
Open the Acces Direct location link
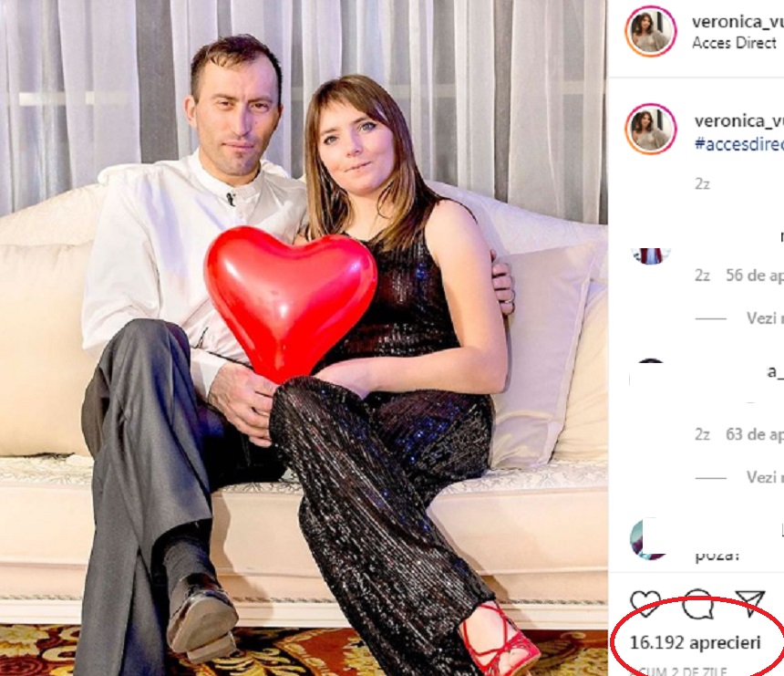tap(734, 43)
